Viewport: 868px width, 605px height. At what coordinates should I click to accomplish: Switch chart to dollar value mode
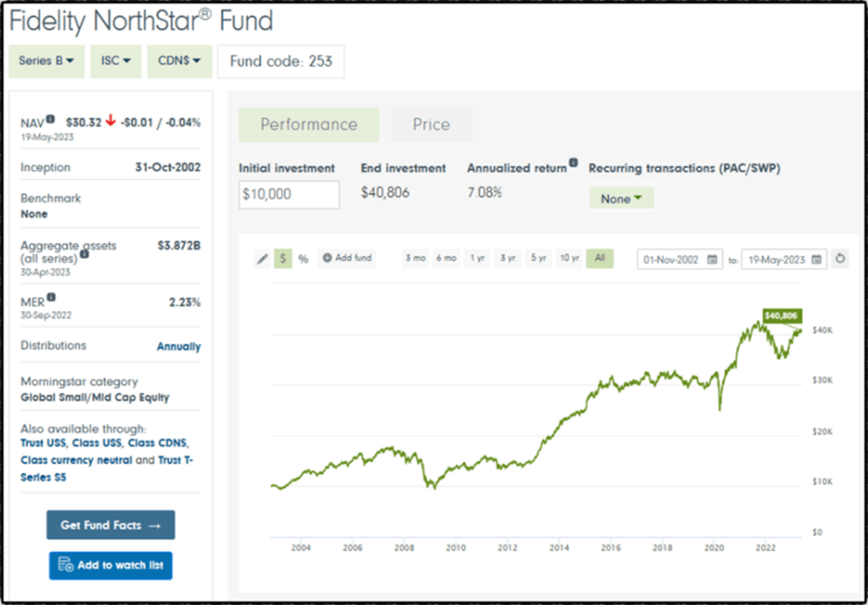coord(283,258)
